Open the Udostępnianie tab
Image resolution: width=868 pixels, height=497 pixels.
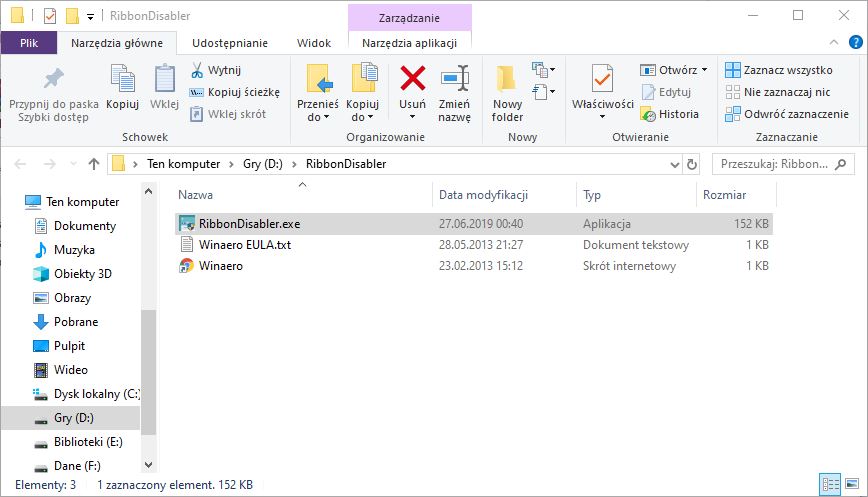coord(230,43)
